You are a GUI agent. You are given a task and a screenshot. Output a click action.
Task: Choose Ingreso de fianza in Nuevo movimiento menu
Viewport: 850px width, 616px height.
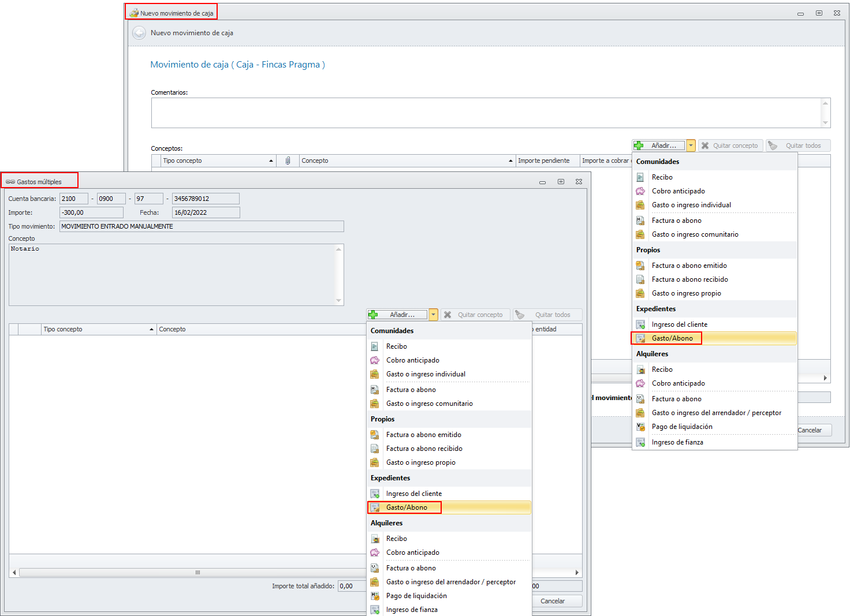(677, 442)
